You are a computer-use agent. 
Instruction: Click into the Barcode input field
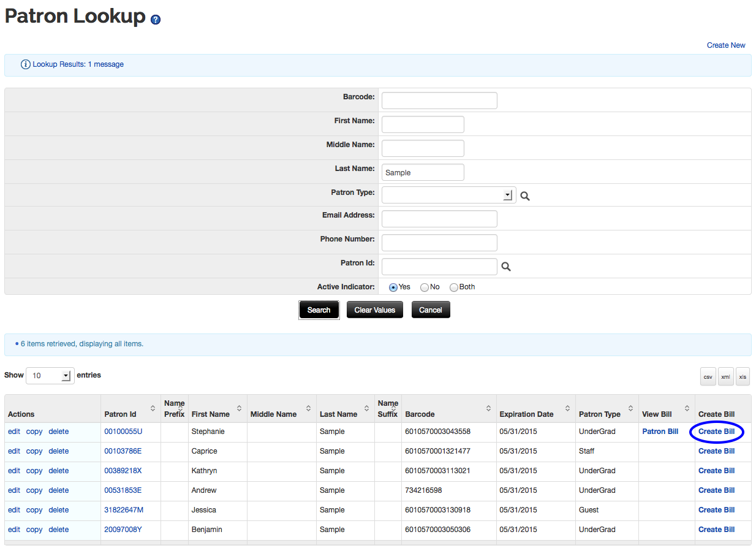point(439,101)
